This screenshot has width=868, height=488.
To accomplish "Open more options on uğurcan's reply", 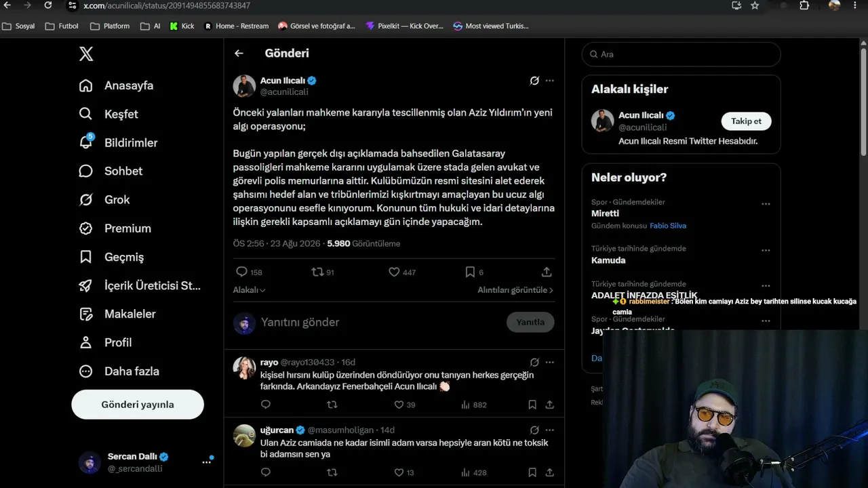I will [x=550, y=430].
